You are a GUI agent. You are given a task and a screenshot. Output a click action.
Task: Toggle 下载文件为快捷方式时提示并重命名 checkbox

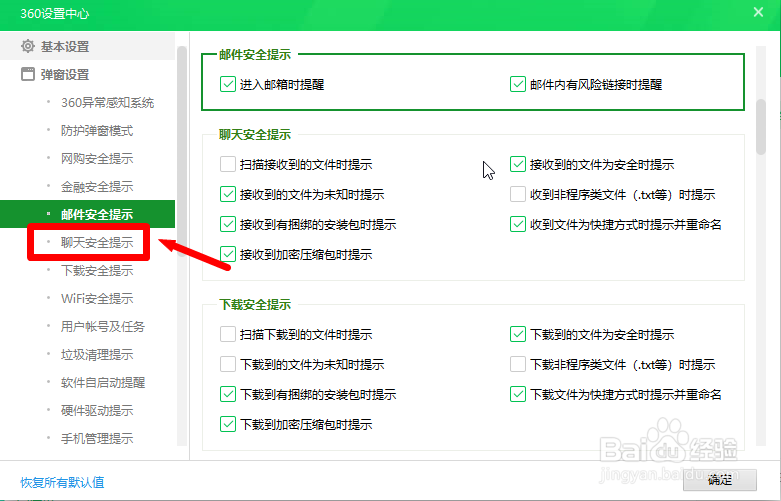518,394
